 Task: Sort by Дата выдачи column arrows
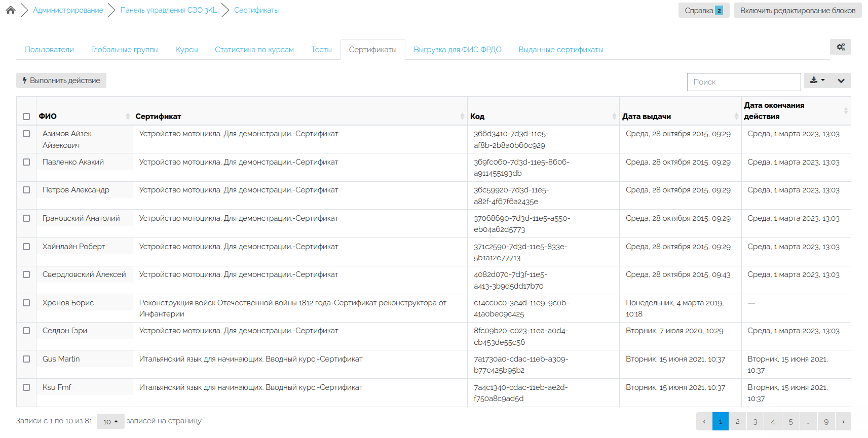coord(736,116)
